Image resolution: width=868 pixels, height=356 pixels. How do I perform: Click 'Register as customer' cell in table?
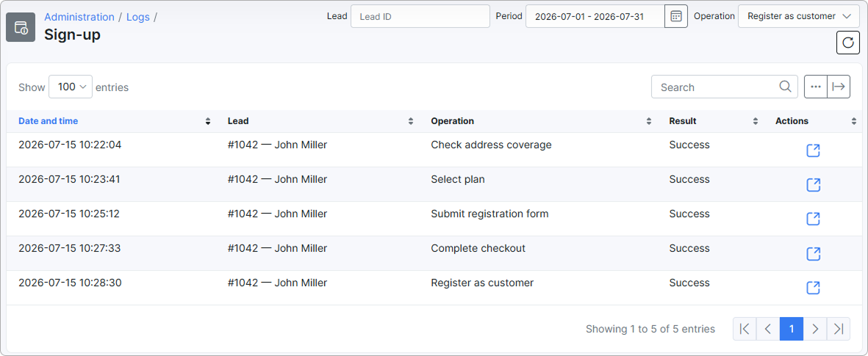coord(482,283)
